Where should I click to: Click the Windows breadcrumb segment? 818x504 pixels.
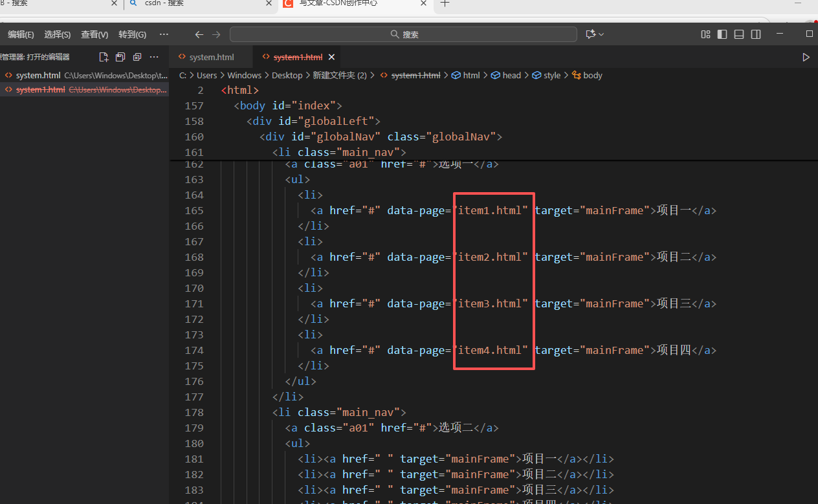(244, 75)
